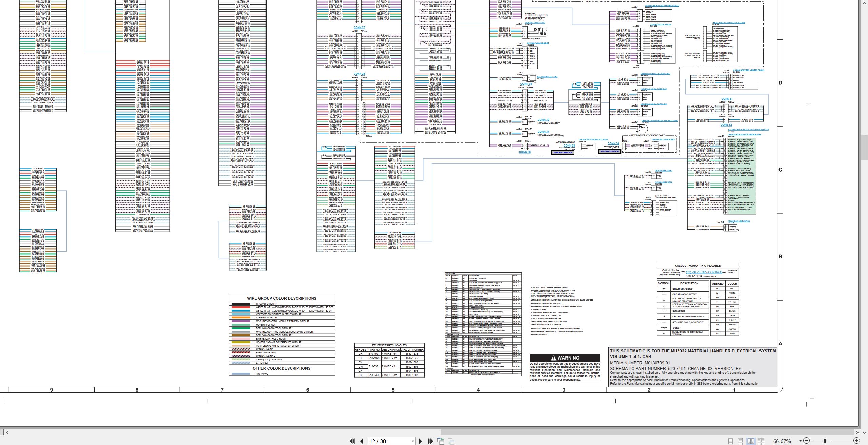This screenshot has width=868, height=445.
Task: Go to the previous page
Action: [361, 441]
